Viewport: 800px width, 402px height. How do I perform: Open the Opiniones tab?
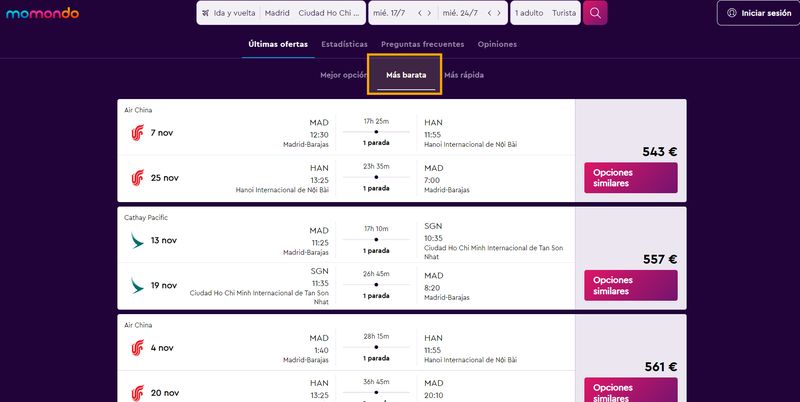(x=497, y=44)
